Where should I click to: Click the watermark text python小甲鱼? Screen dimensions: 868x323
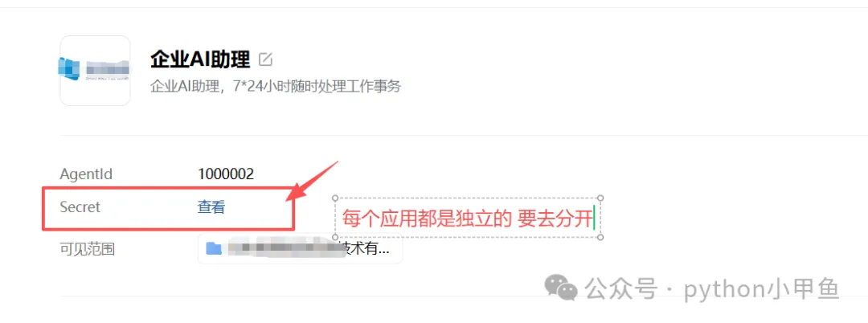point(762,288)
